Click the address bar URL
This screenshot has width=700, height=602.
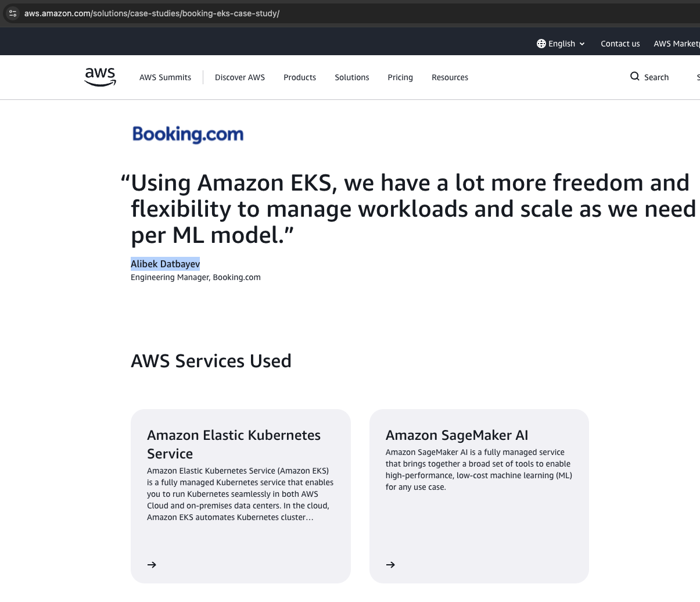152,13
